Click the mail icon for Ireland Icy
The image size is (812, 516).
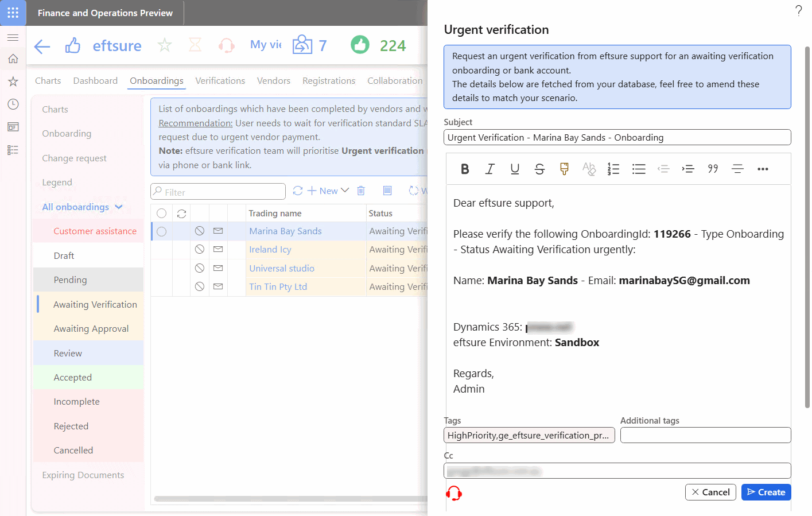218,249
